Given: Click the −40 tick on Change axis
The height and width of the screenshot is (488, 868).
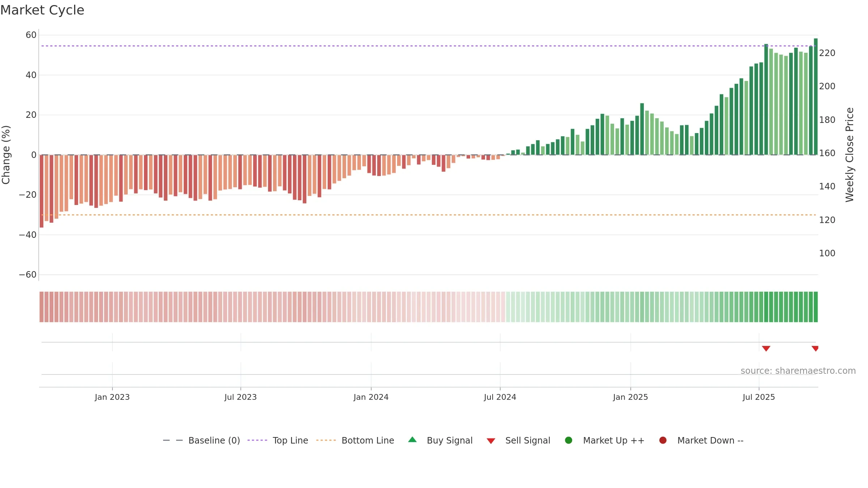Looking at the screenshot, I should point(28,235).
